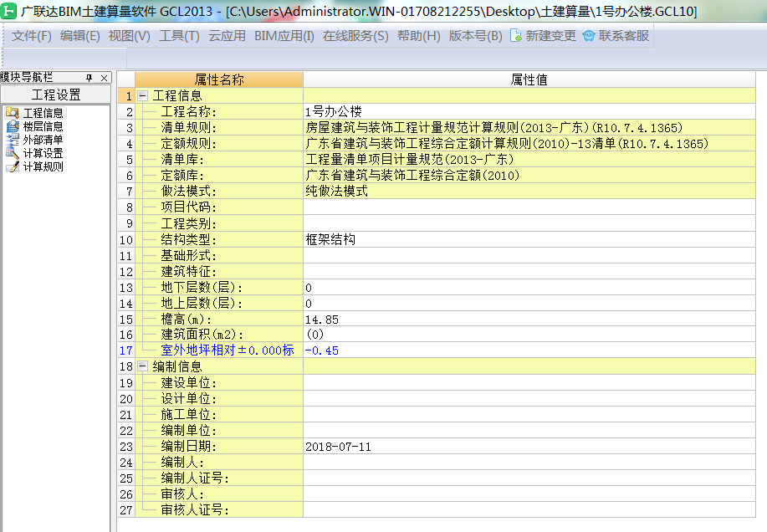Click the empty 编制人 value field
Screen dimensions: 767x532
529,462
